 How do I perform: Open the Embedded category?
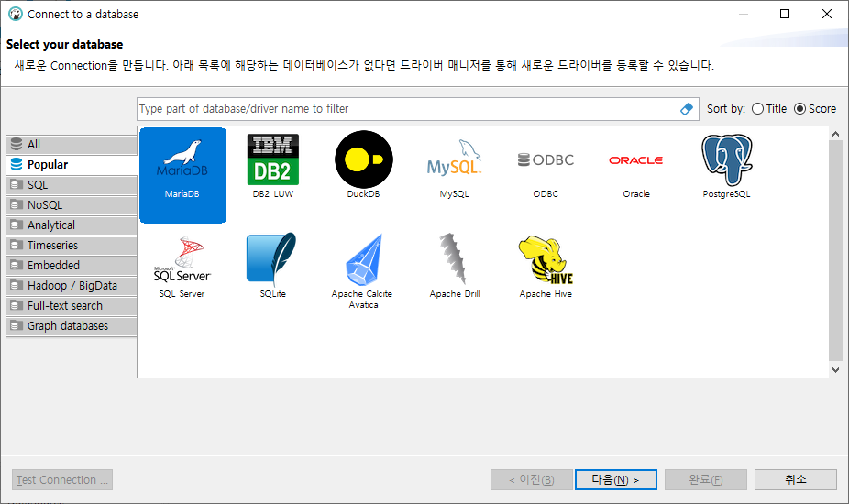click(x=71, y=265)
